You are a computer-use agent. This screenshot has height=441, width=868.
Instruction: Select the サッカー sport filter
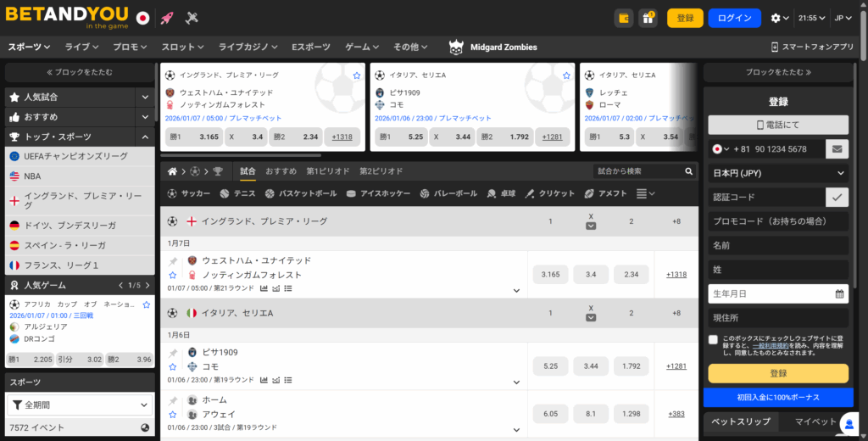point(189,193)
